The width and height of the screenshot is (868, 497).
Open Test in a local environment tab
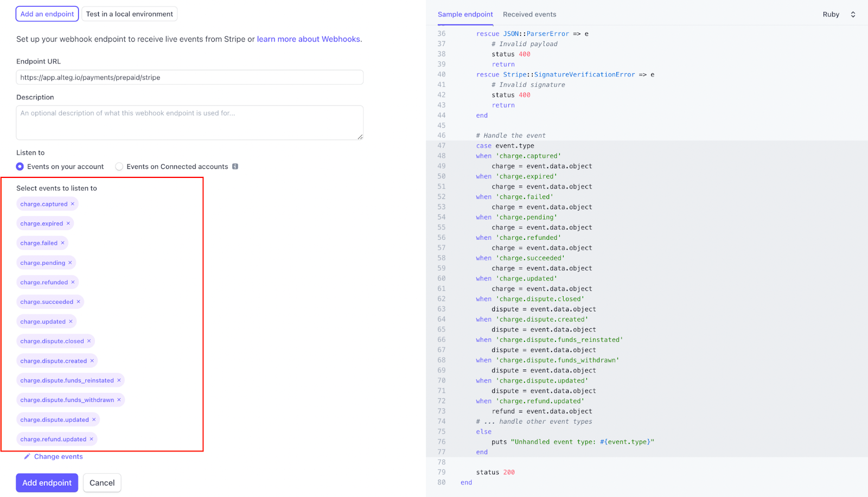click(129, 14)
